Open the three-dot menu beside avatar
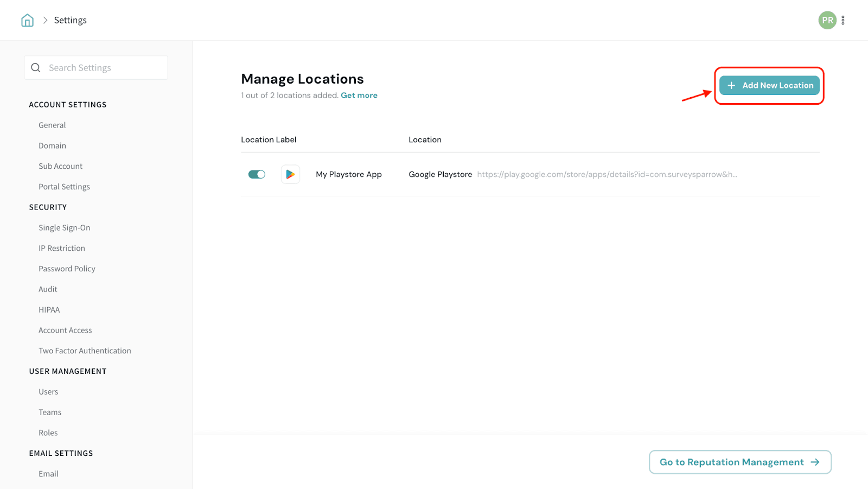Screen dimensions: 868x489 pos(843,21)
